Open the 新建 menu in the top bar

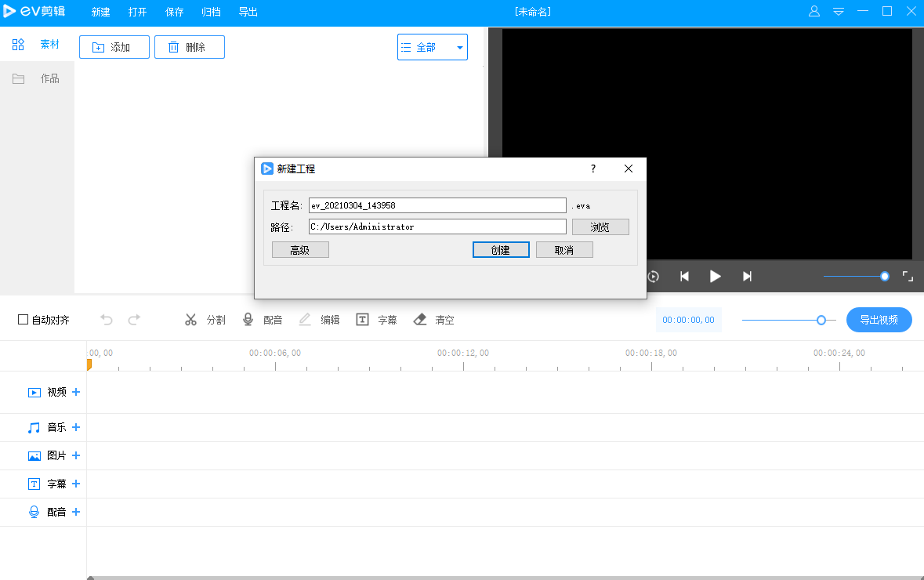click(x=101, y=12)
